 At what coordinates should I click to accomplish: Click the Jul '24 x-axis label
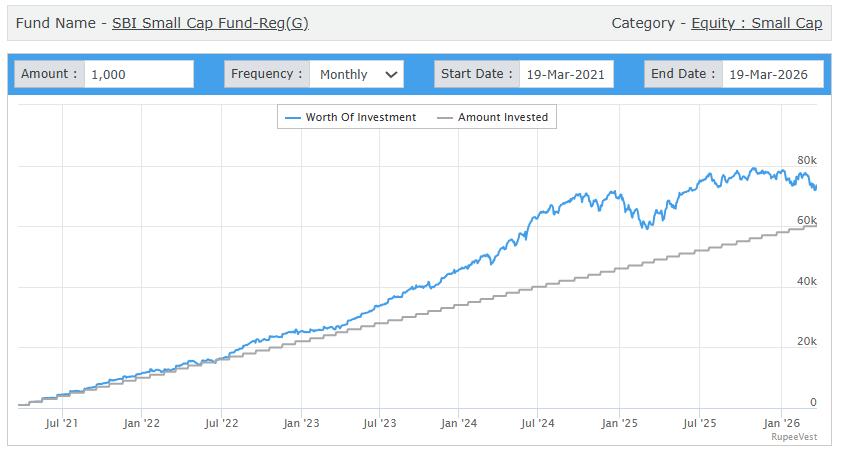click(x=538, y=423)
